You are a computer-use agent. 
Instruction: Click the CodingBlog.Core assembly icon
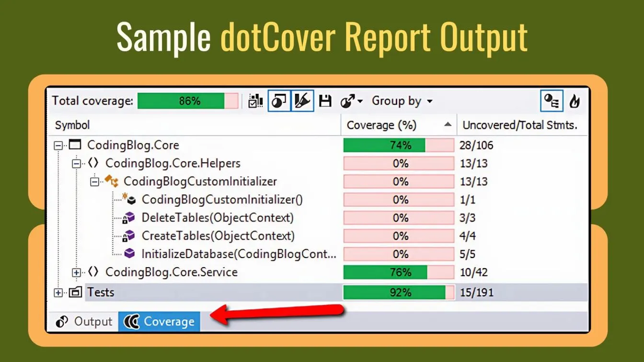click(75, 145)
